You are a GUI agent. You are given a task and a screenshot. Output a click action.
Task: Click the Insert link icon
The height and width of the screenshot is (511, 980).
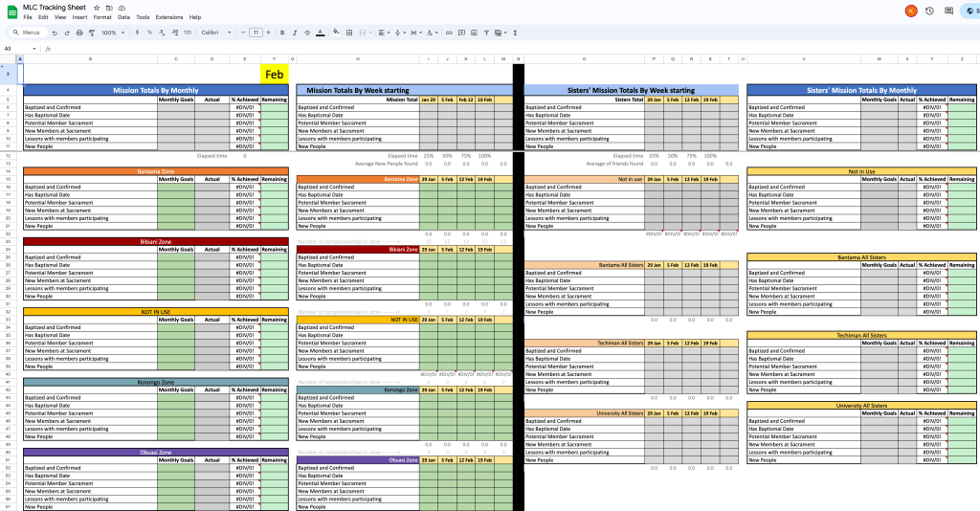pyautogui.click(x=449, y=33)
